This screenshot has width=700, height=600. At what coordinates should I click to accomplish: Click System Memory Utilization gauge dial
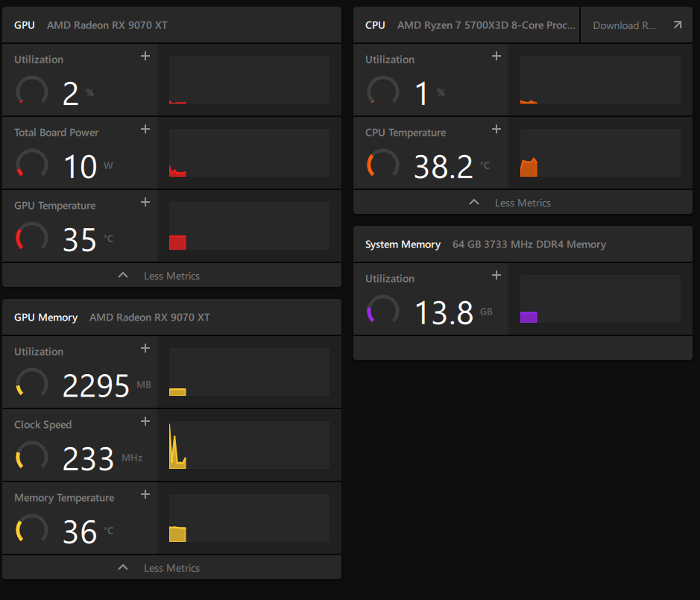point(383,310)
